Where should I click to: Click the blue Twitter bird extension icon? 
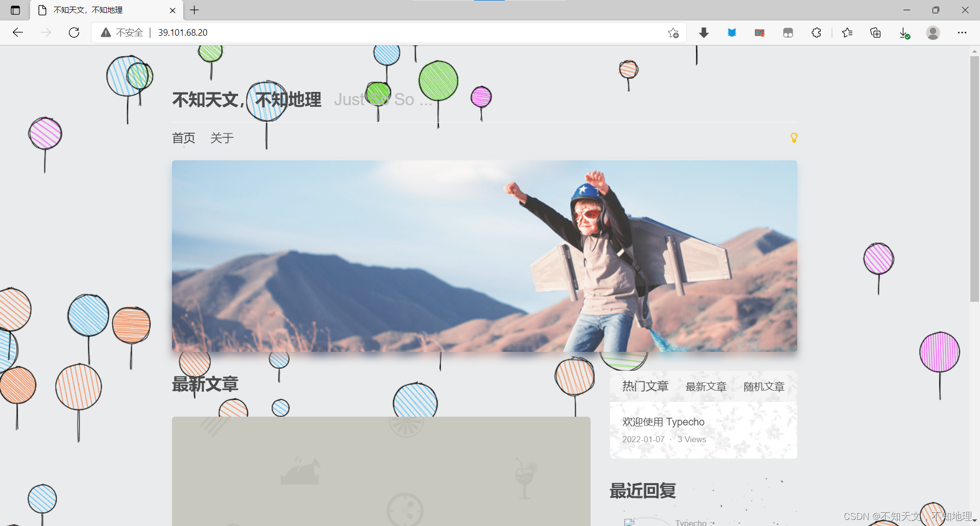tap(732, 32)
